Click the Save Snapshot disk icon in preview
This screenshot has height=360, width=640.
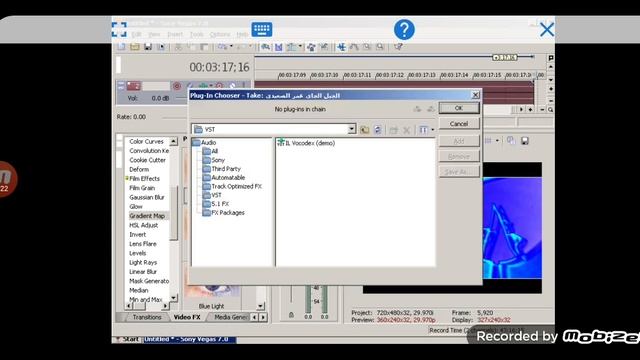tap(525, 141)
